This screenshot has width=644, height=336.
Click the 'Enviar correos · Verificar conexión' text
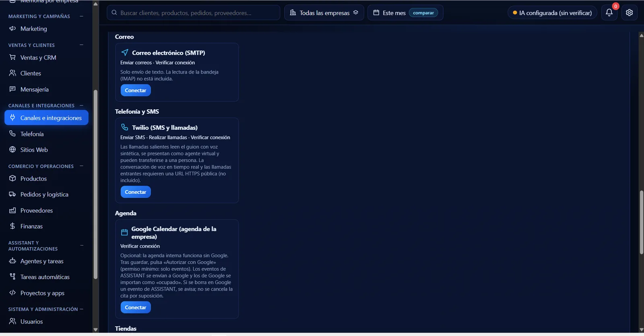pyautogui.click(x=157, y=63)
